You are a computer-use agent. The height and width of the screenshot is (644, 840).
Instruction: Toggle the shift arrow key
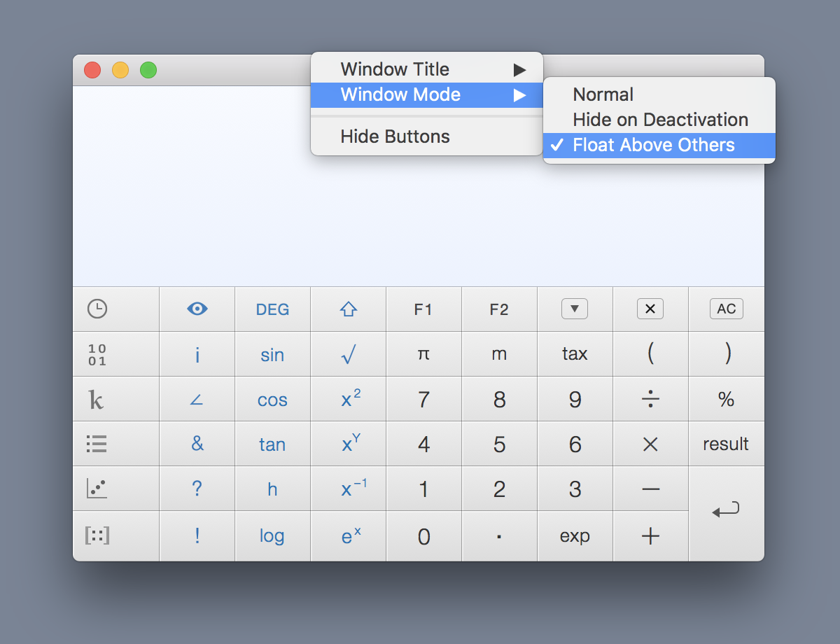coord(349,309)
